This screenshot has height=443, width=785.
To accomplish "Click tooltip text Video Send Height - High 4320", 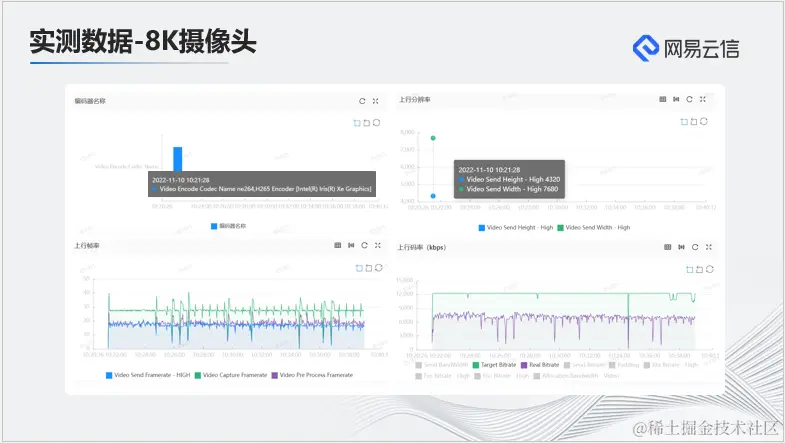I will click(513, 179).
